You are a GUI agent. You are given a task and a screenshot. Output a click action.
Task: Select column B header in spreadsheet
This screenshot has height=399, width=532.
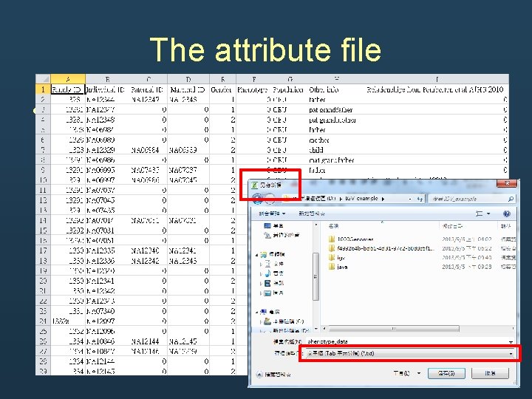pos(107,79)
